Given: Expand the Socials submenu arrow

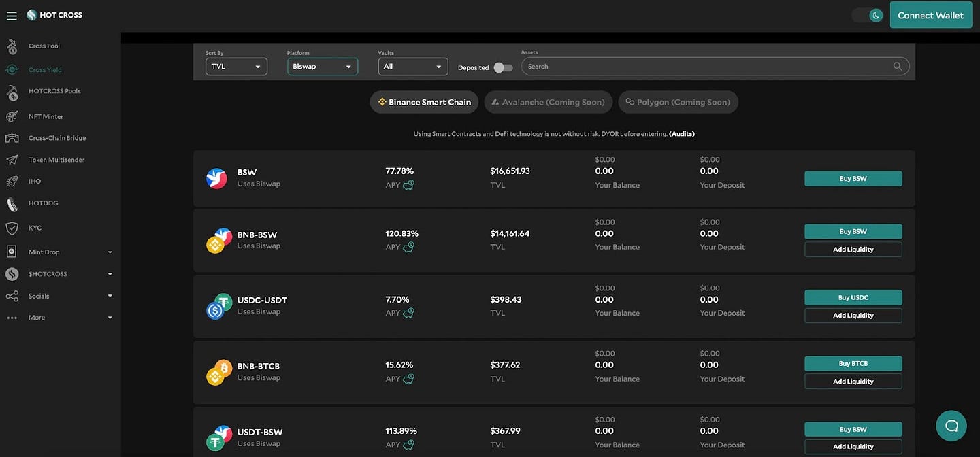Looking at the screenshot, I should [x=110, y=297].
